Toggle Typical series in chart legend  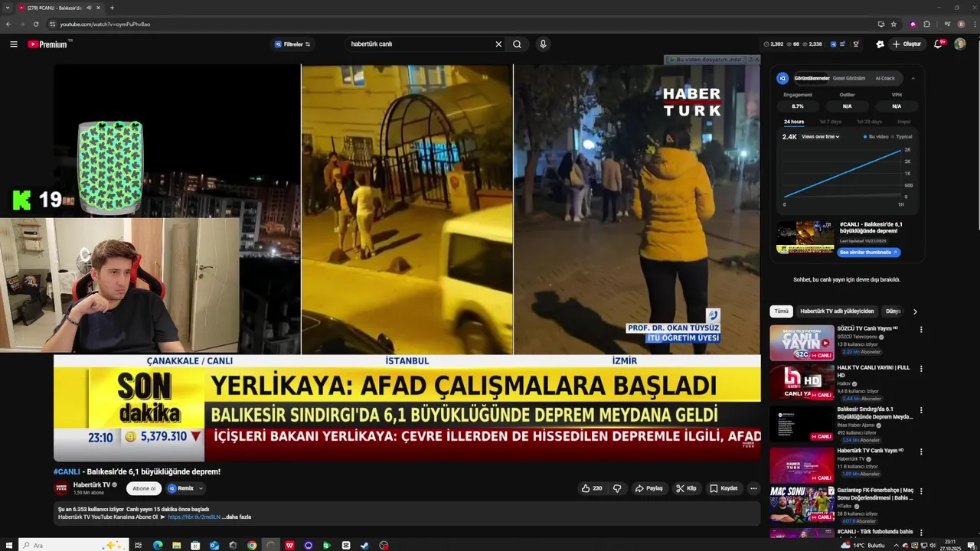point(901,136)
